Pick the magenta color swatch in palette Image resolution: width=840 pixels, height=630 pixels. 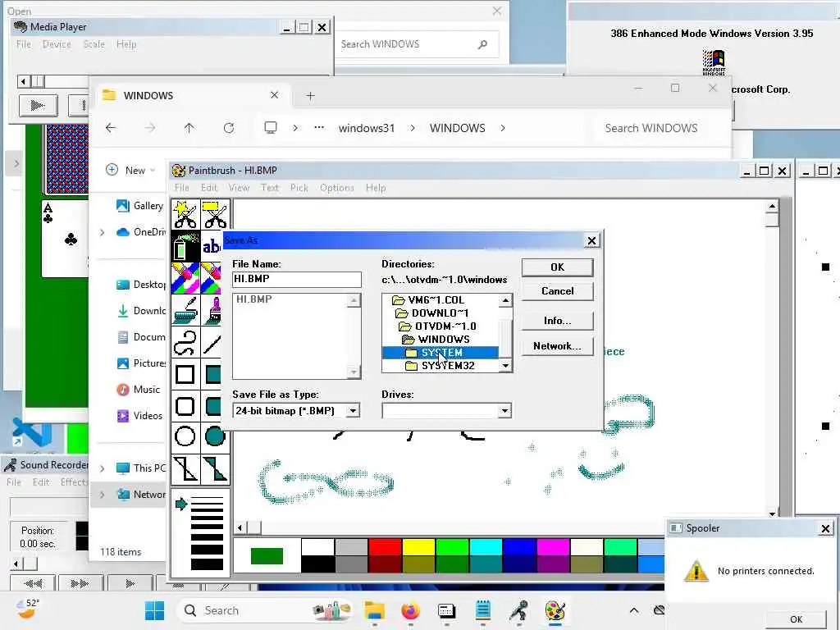click(553, 547)
